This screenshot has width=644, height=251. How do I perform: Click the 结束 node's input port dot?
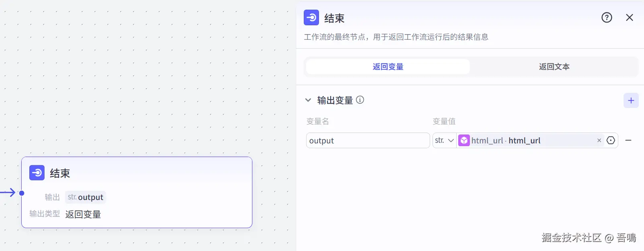click(x=22, y=193)
